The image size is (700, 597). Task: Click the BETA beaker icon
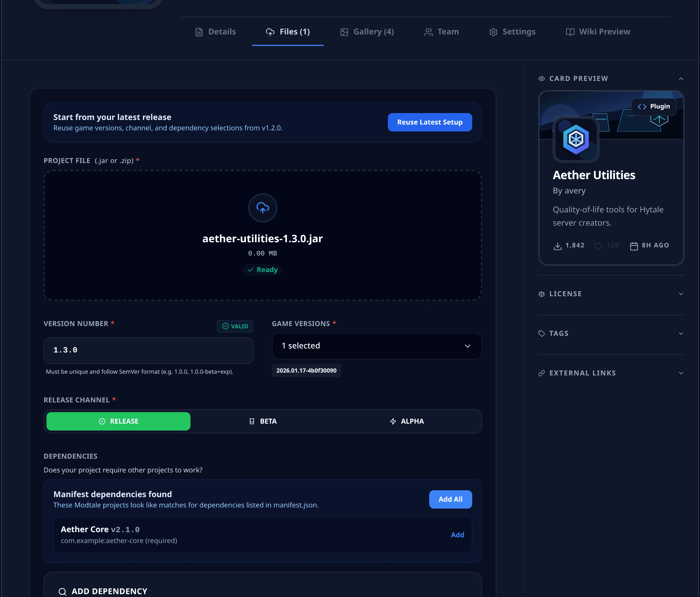252,421
